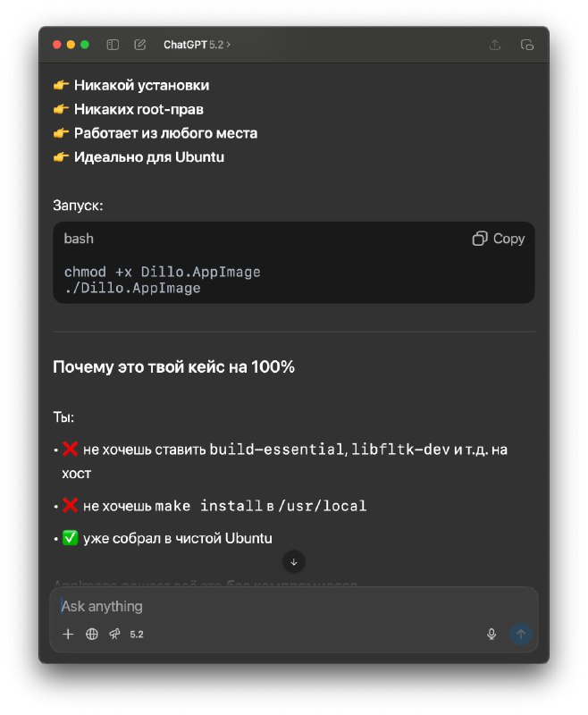Viewport: 588px width, 715px height.
Task: Copy the bash code block
Action: click(499, 239)
